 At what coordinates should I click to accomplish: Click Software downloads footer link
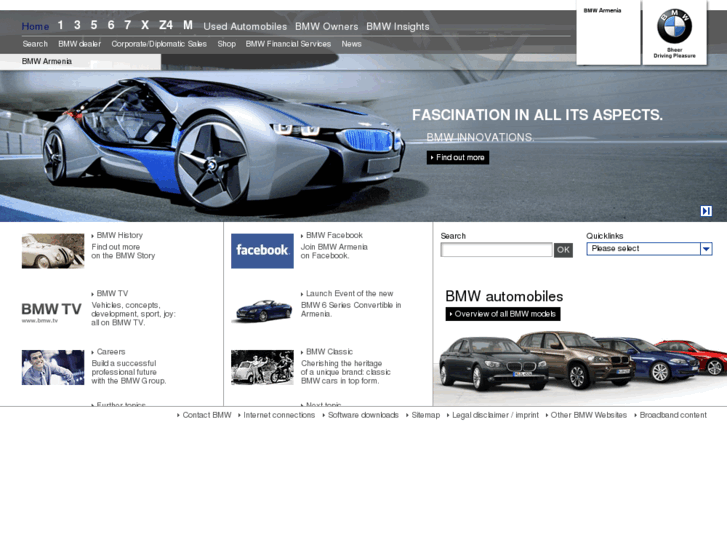pyautogui.click(x=363, y=415)
